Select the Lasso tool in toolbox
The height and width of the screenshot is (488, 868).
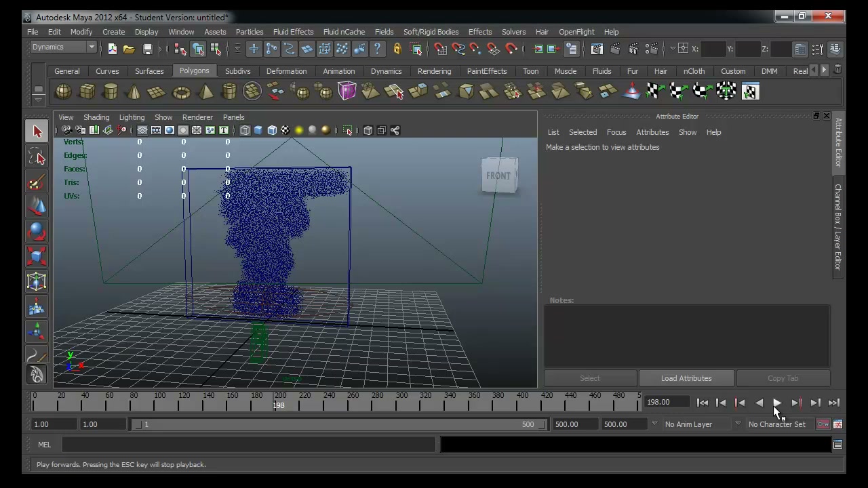(x=37, y=157)
